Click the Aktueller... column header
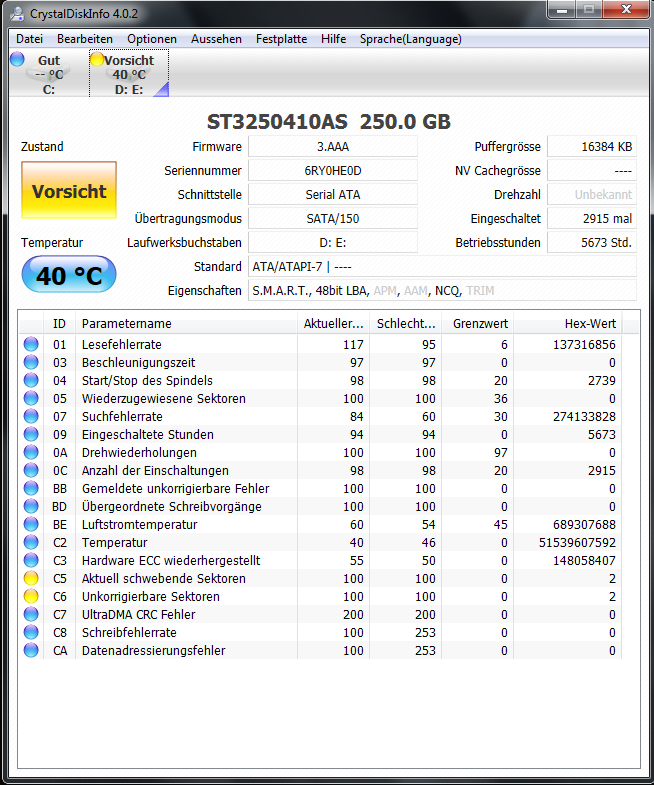The height and width of the screenshot is (785, 654). [x=334, y=324]
